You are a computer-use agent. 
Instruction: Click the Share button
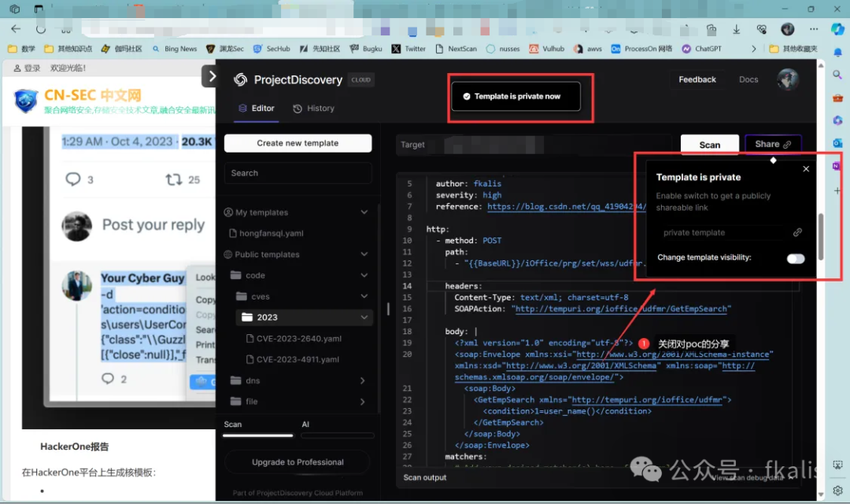point(773,144)
